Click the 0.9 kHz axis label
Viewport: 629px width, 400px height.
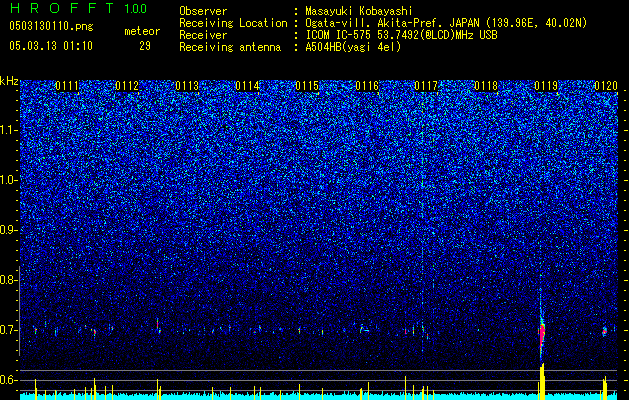[x=9, y=230]
